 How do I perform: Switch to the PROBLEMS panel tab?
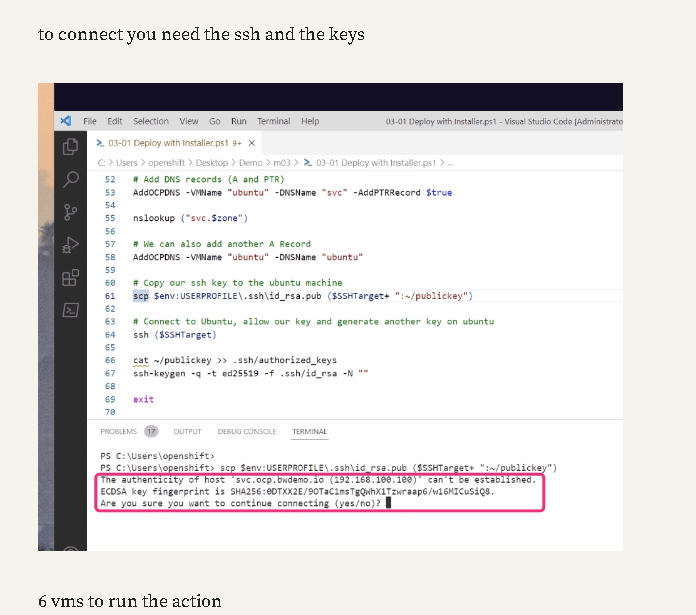click(119, 431)
